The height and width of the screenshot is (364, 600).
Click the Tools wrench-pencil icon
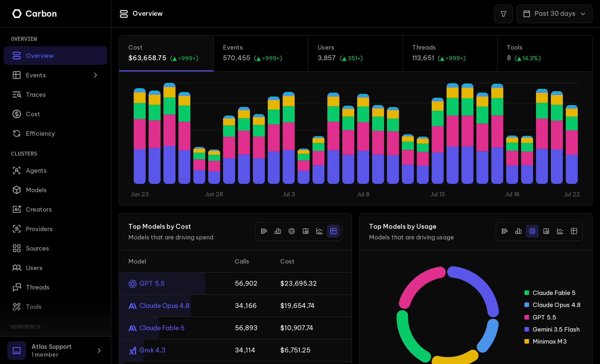pyautogui.click(x=16, y=307)
